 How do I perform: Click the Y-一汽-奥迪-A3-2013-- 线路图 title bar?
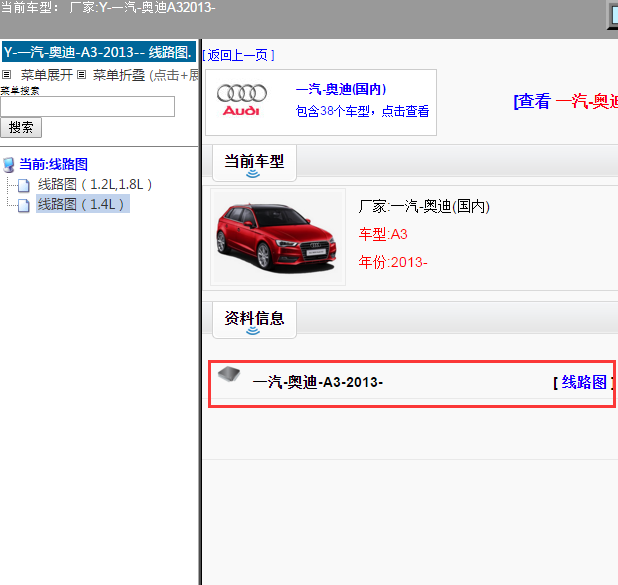(x=99, y=52)
